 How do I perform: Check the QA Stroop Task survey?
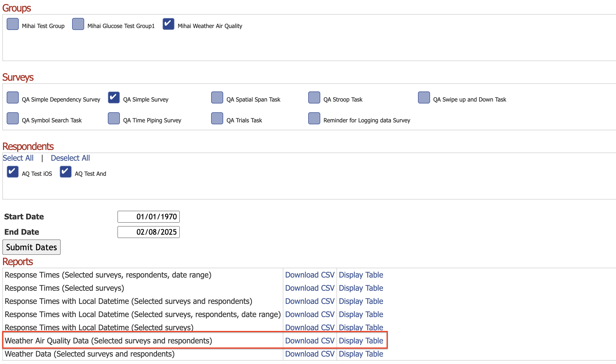314,98
